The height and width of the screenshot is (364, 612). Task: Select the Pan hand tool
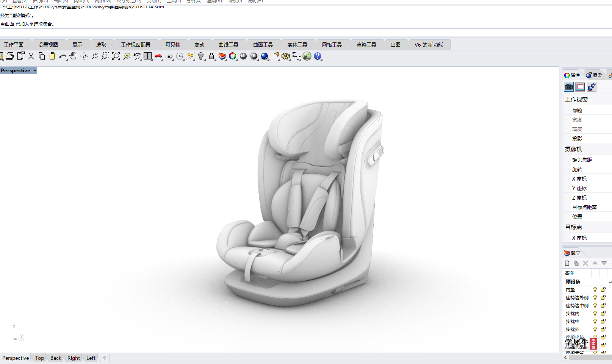tap(73, 56)
